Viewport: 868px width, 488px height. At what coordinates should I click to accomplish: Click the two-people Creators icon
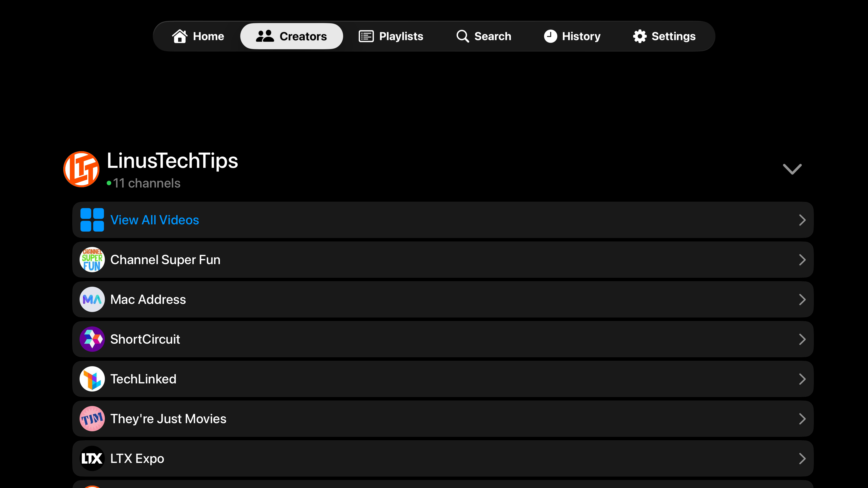[x=265, y=36]
